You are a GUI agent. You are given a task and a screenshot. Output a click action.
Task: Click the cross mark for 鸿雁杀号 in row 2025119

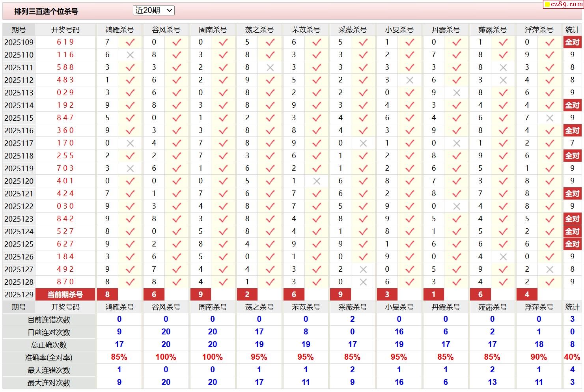click(x=130, y=168)
